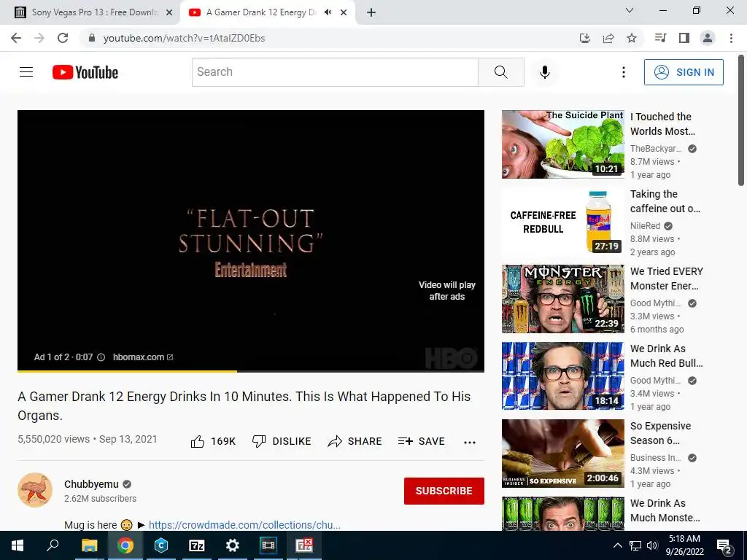The image size is (747, 560).
Task: Open the ad info circle icon
Action: [101, 357]
